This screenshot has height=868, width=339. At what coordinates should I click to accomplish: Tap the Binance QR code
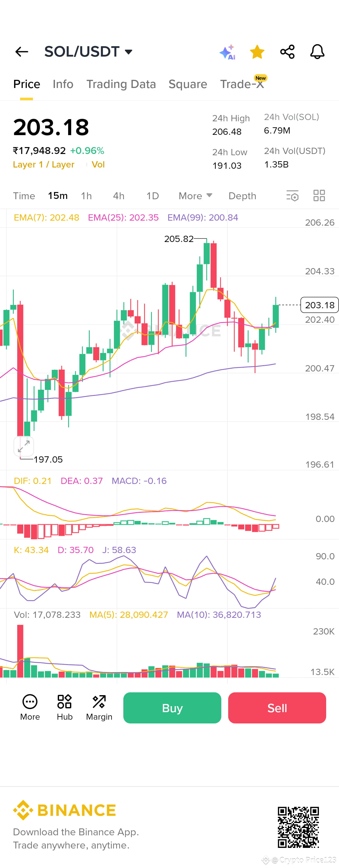coord(298,827)
